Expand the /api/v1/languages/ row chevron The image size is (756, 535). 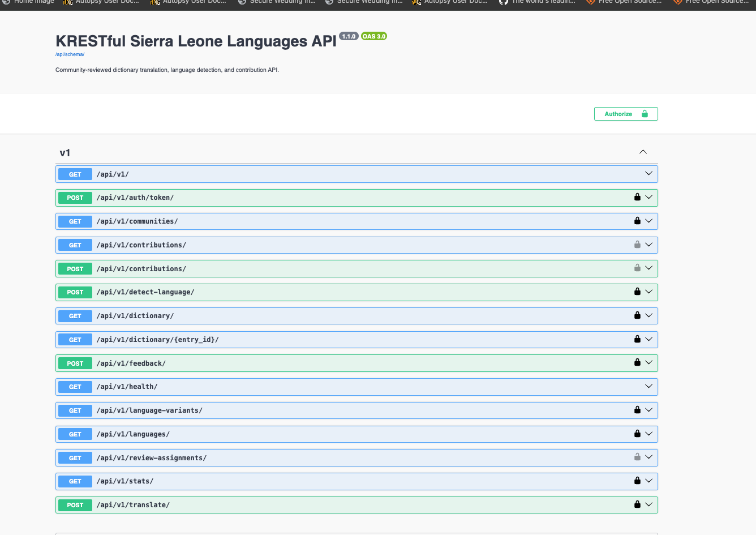[649, 434]
